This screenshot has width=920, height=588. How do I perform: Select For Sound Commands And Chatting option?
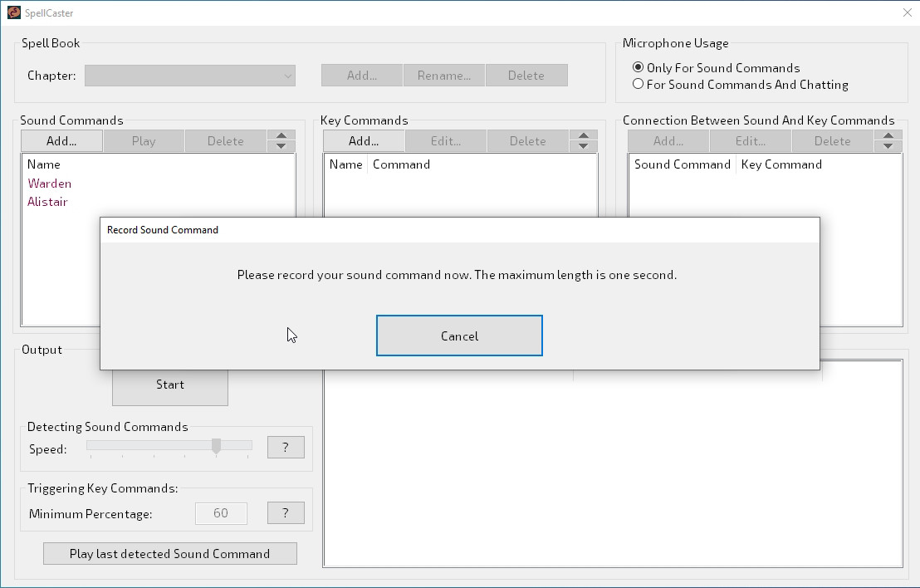[638, 84]
